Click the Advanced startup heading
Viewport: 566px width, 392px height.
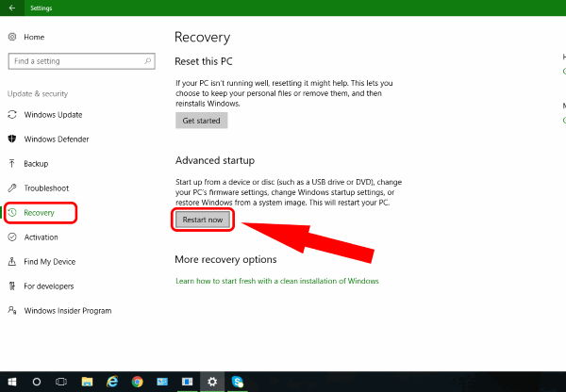(215, 160)
